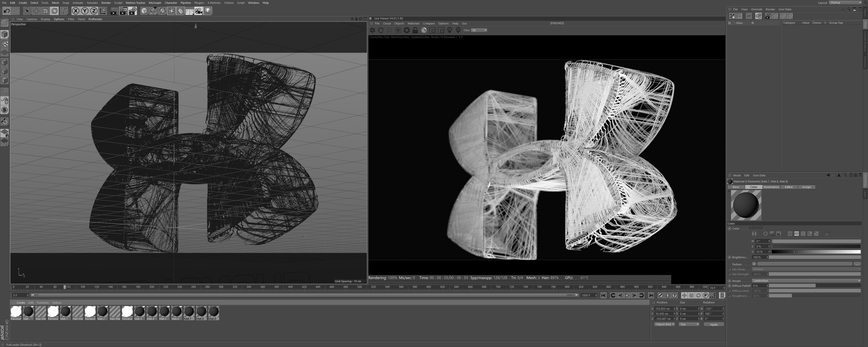The width and height of the screenshot is (868, 347).
Task: Click Diffuse Falloff animation dot
Action: pos(729,286)
